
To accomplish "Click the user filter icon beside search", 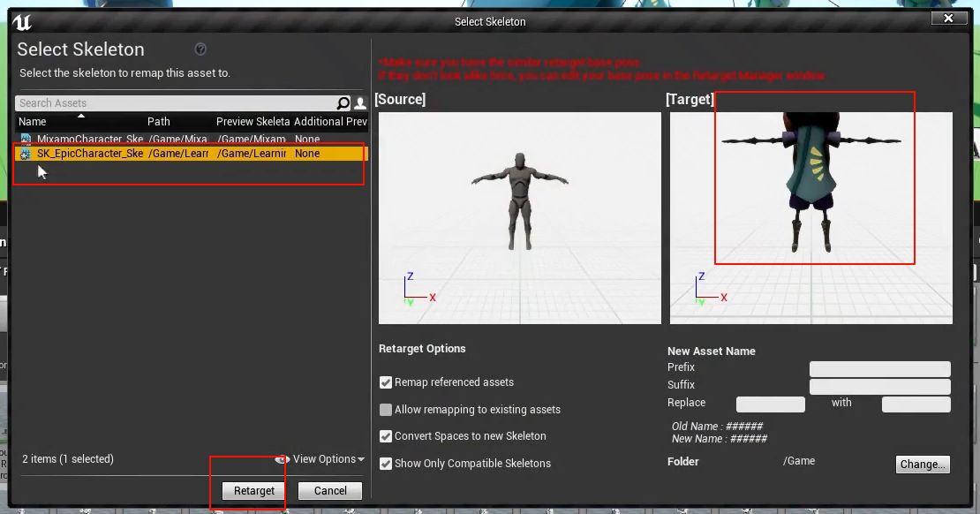I will 360,103.
